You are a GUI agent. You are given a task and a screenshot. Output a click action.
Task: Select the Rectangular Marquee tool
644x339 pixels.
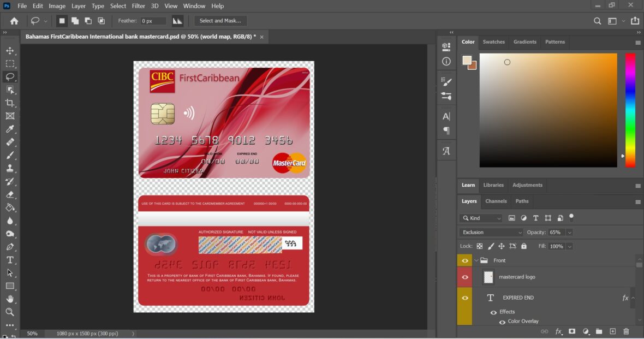click(x=10, y=64)
